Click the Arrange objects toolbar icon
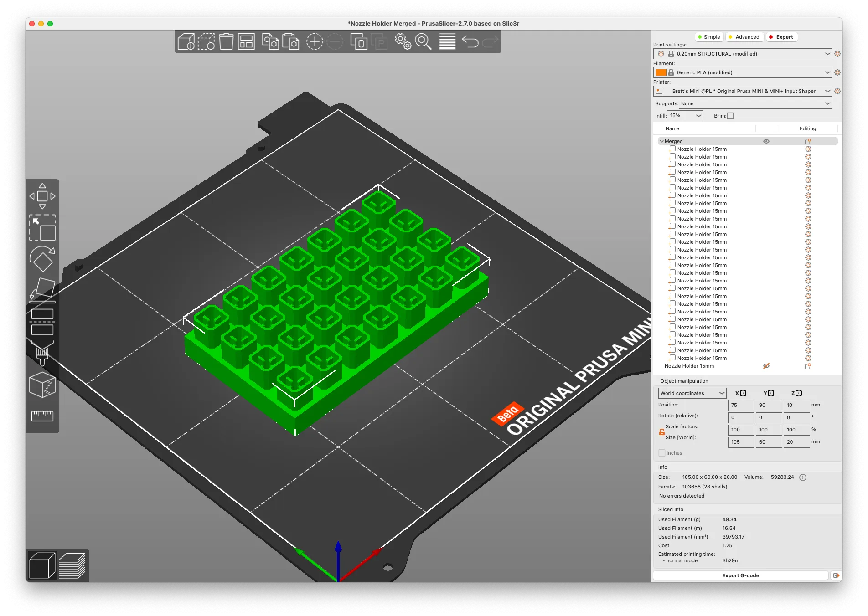This screenshot has height=616, width=868. point(246,41)
